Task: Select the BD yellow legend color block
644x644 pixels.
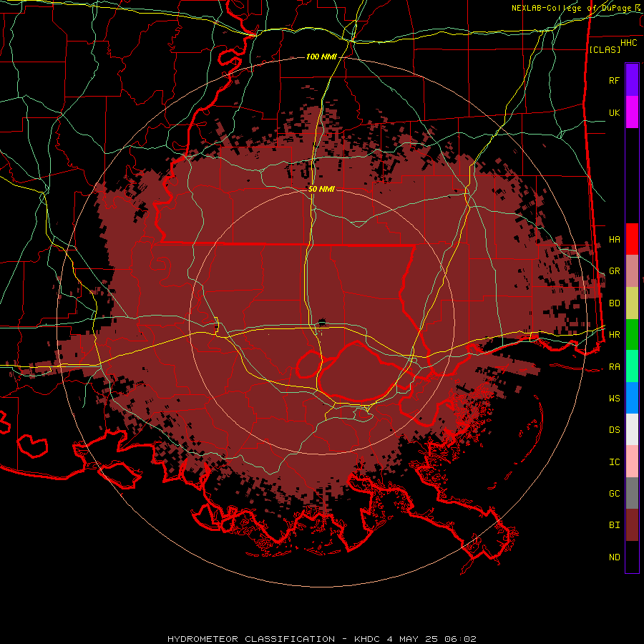Action: click(x=632, y=303)
